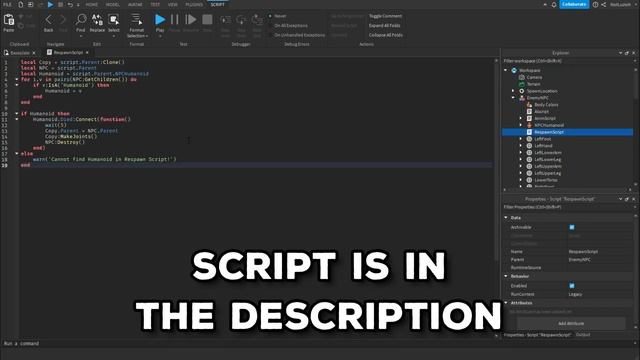The height and width of the screenshot is (360, 640).
Task: Click the NPCHumanoid icon in Explorer
Action: coord(529,125)
